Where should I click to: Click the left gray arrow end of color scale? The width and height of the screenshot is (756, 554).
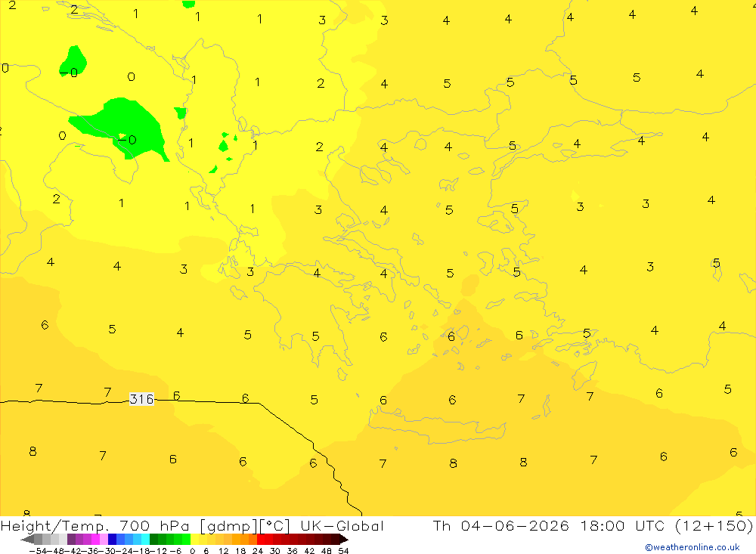coord(27,540)
